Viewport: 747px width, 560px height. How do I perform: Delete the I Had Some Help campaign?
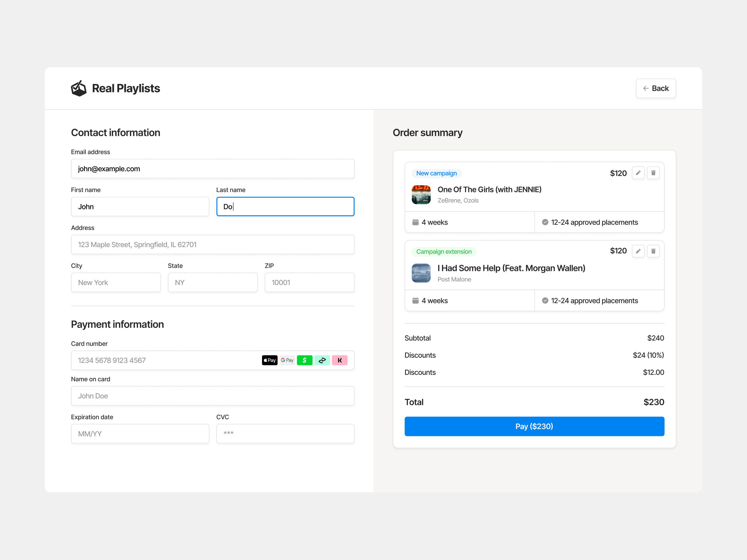(x=653, y=251)
